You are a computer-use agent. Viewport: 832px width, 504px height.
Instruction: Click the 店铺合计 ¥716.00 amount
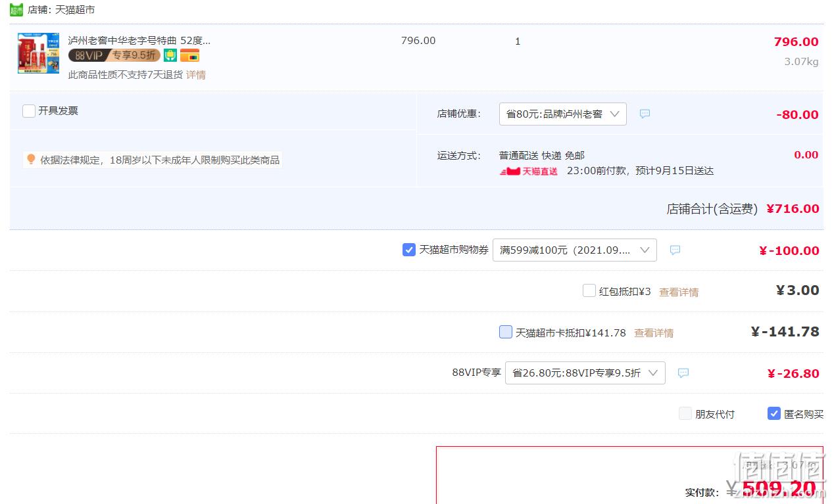(x=793, y=208)
